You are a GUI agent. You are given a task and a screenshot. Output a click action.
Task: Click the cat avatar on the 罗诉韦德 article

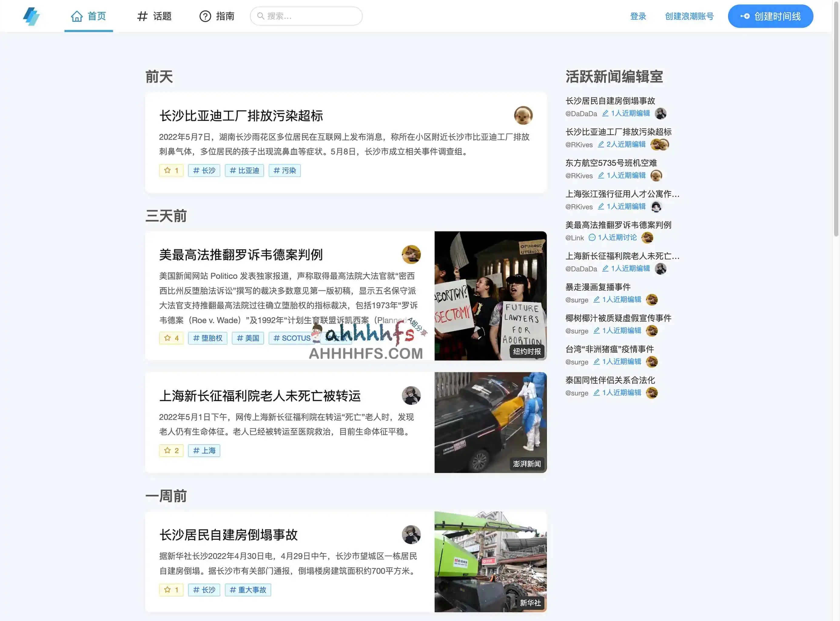(x=411, y=254)
